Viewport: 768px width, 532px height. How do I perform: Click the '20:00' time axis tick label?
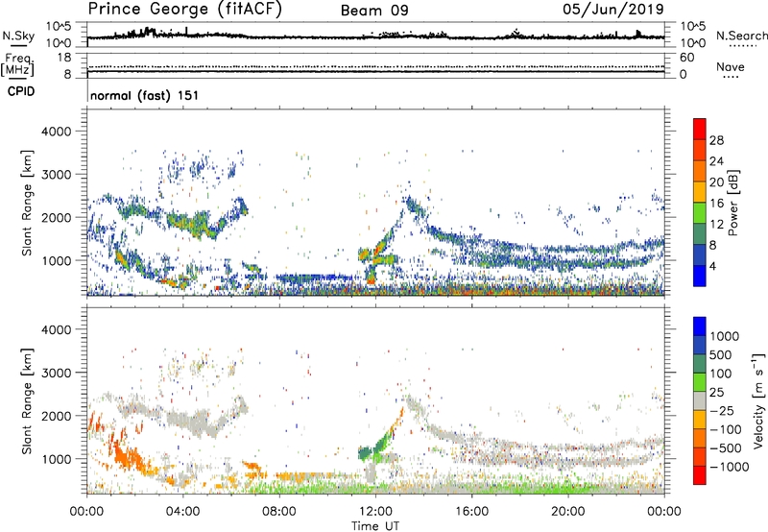[568, 512]
